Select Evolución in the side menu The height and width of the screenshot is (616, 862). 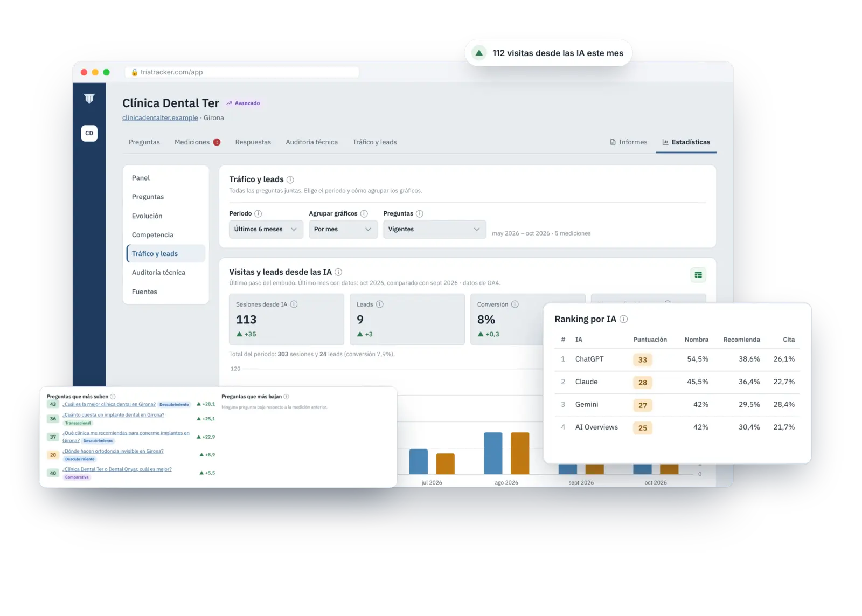147,216
